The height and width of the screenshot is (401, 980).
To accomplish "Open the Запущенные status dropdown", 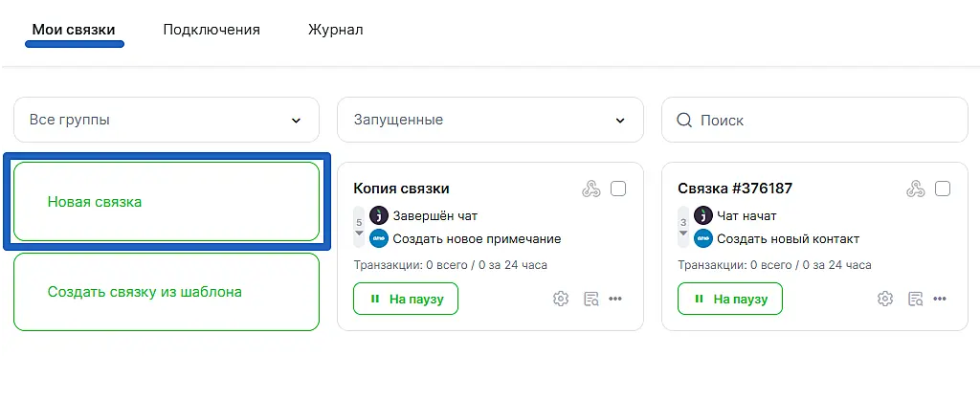I will (490, 121).
